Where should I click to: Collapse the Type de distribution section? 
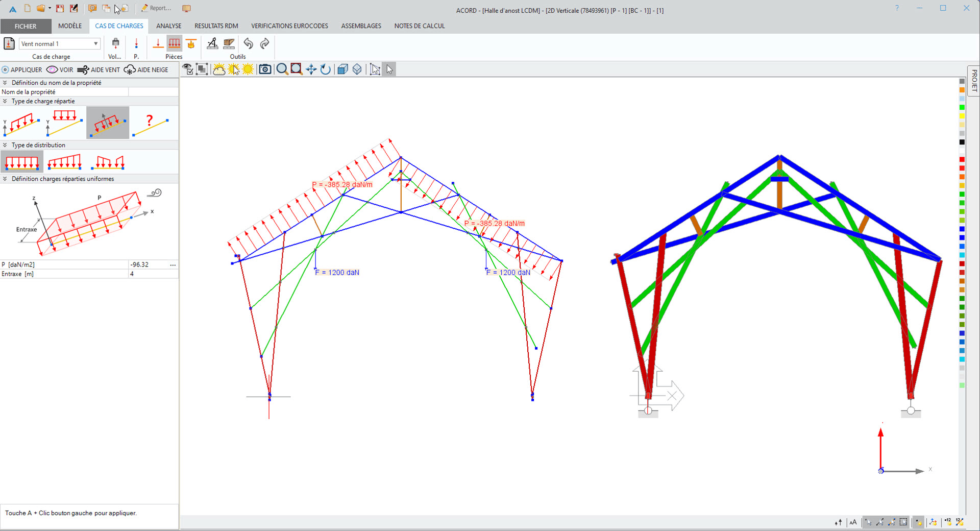click(5, 145)
